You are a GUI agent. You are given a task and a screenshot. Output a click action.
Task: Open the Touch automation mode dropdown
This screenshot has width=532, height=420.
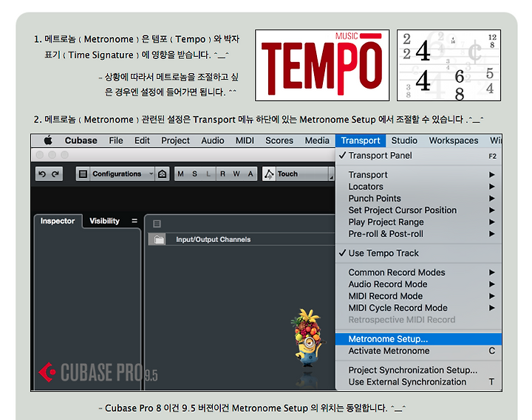304,174
